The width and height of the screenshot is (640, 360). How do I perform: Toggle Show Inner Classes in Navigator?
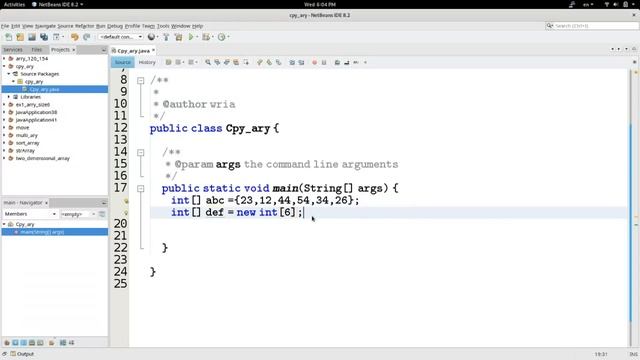point(40,343)
